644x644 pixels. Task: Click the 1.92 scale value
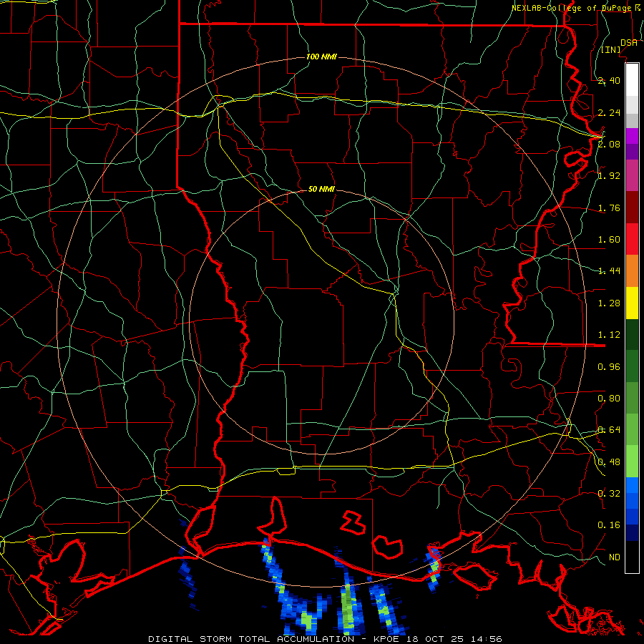[609, 176]
